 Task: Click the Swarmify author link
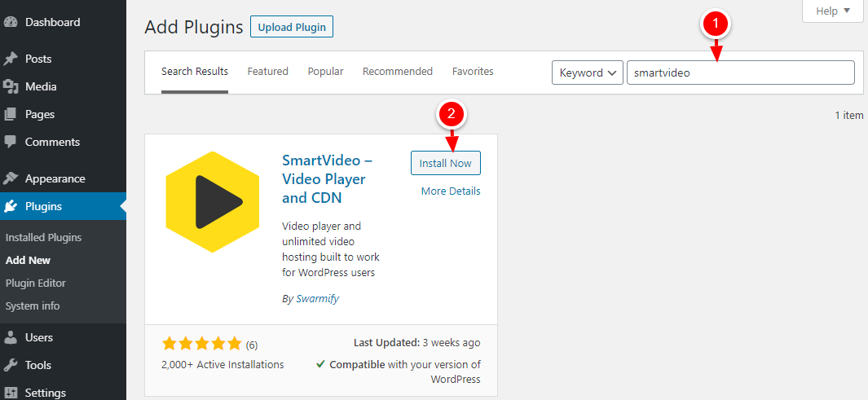317,299
